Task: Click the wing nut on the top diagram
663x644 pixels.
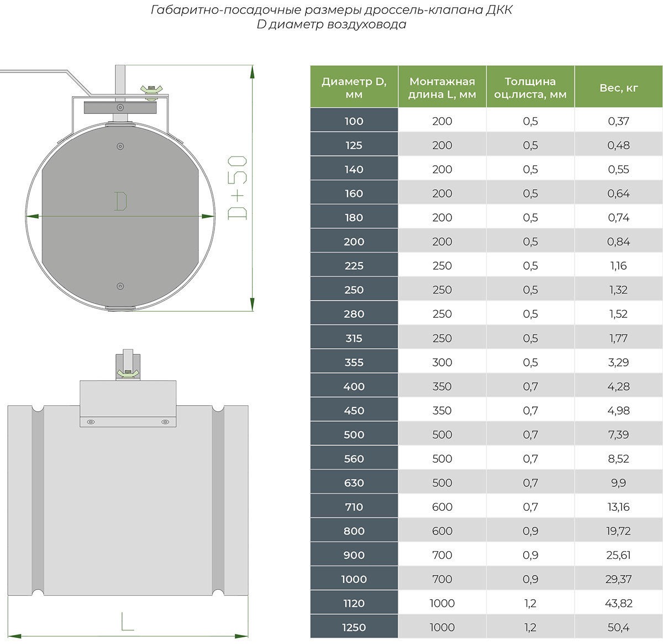Action: [151, 90]
